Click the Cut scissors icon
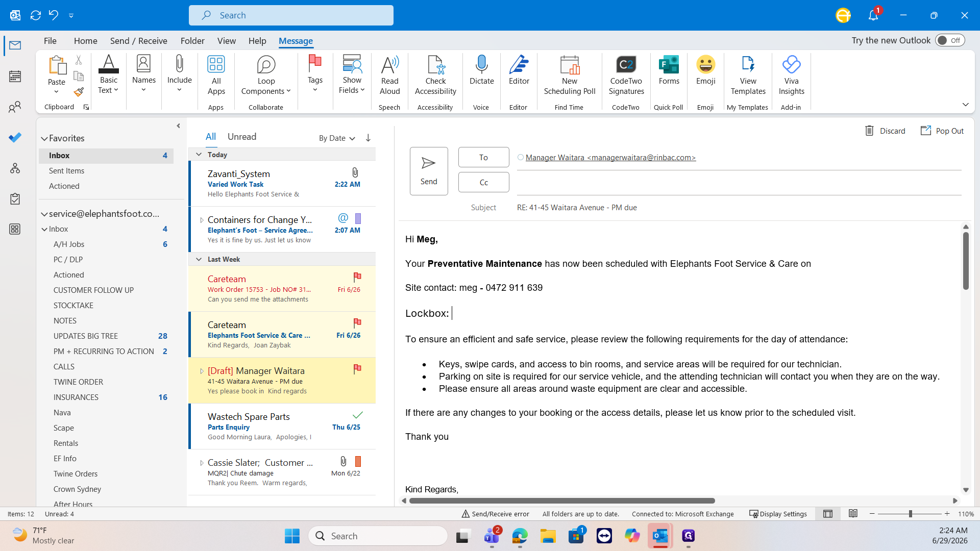Image resolution: width=980 pixels, height=551 pixels. tap(79, 60)
